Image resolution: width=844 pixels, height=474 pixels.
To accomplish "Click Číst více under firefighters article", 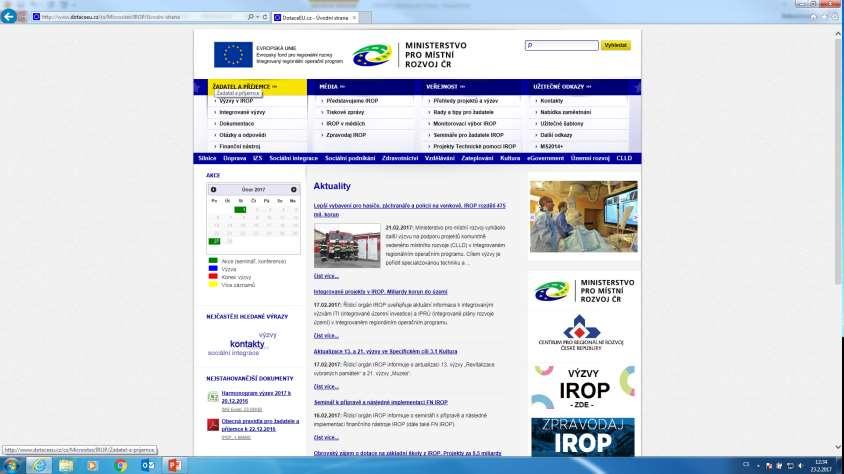I will (x=326, y=276).
